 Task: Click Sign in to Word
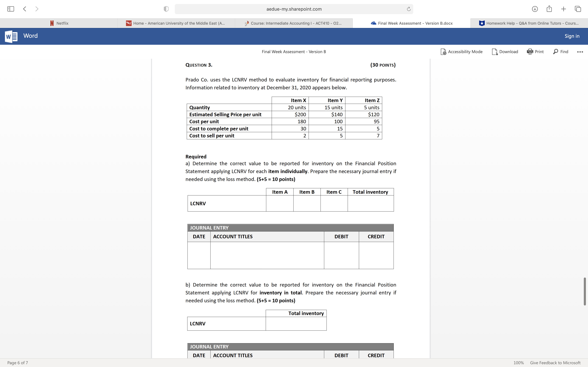(x=572, y=36)
